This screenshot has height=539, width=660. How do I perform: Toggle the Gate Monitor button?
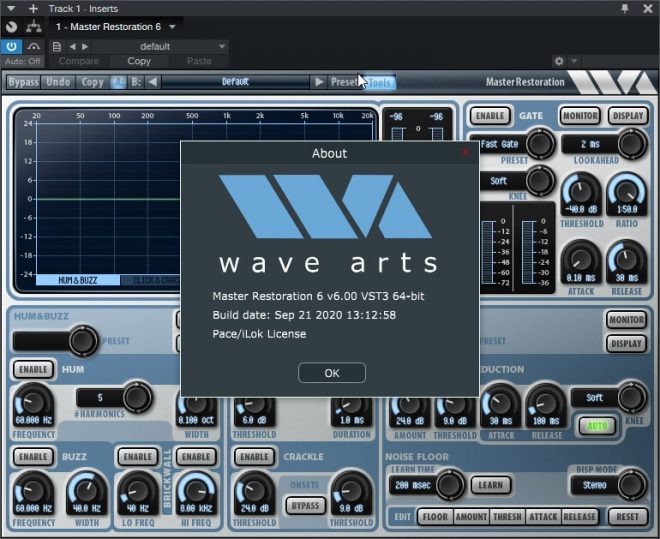pos(580,116)
